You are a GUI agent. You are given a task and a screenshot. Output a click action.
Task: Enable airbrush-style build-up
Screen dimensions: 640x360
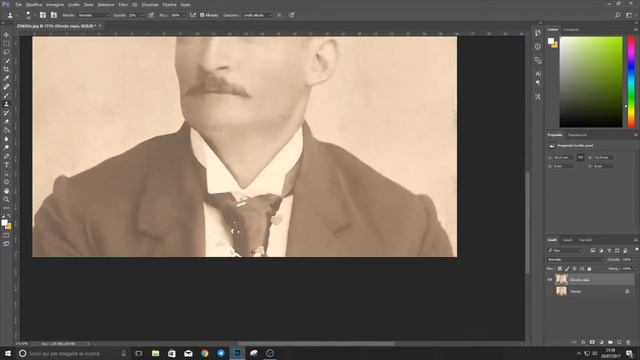(x=193, y=15)
